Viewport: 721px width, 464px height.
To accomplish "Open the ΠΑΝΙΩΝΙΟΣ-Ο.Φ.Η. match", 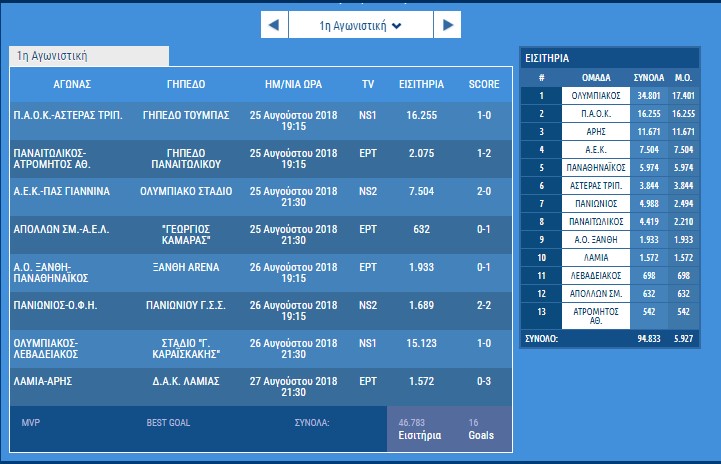I will coord(57,304).
